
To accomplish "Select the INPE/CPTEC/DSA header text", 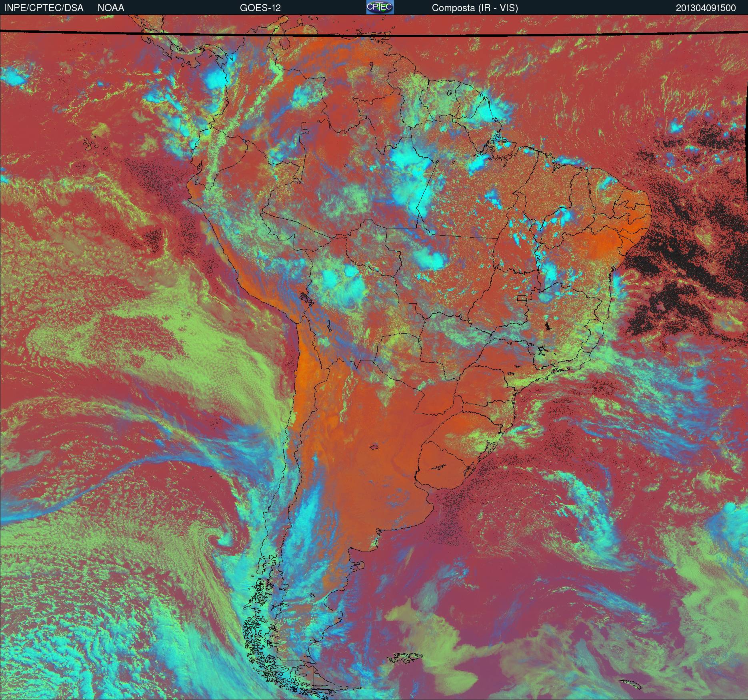I will [44, 8].
